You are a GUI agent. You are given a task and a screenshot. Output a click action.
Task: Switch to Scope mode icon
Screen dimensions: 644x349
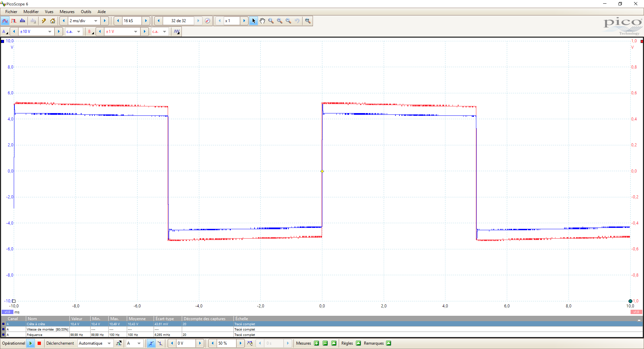[5, 21]
